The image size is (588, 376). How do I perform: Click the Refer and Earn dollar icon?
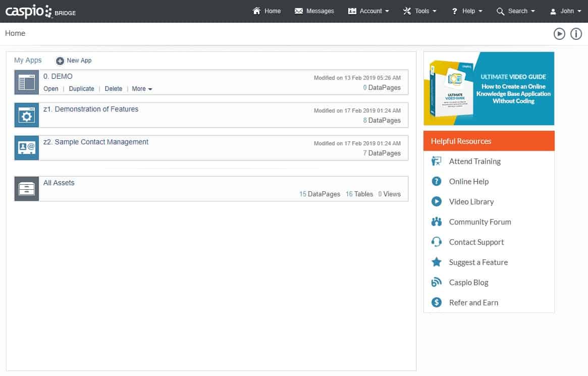pos(437,303)
